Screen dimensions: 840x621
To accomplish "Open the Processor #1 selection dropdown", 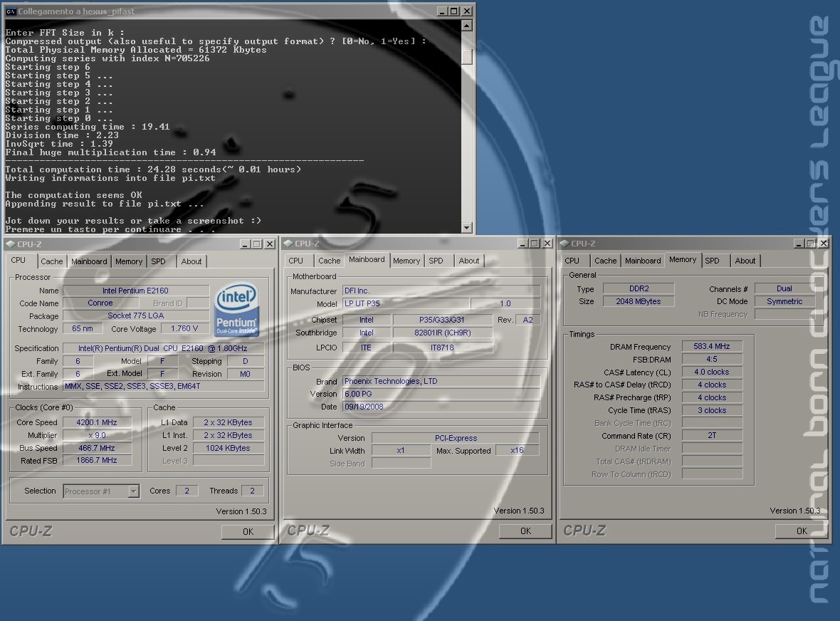I will pos(133,491).
